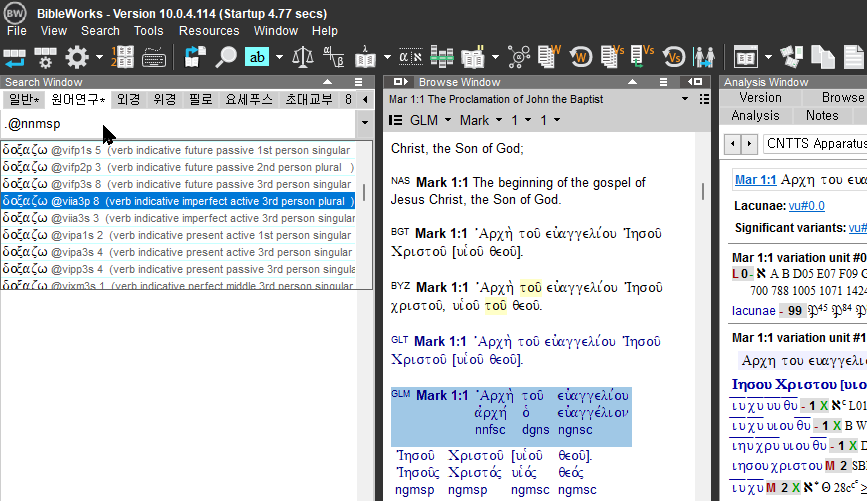
Task: Toggle the Browse Window left panel button
Action: point(400,82)
